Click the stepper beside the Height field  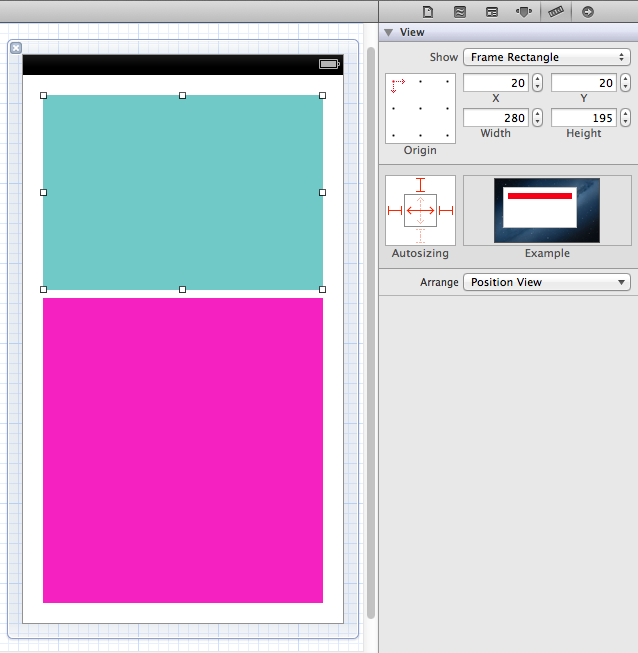(626, 117)
